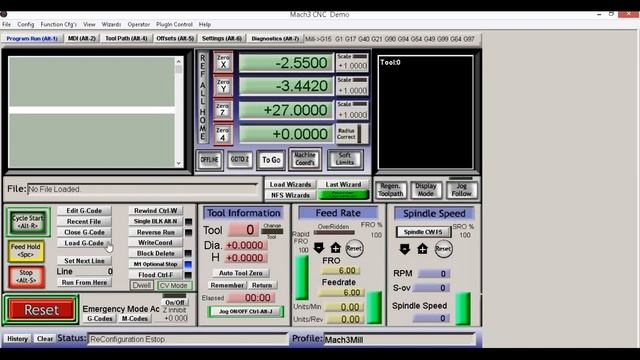The width and height of the screenshot is (640, 360).
Task: Open the Plugin Control menu
Action: 174,24
